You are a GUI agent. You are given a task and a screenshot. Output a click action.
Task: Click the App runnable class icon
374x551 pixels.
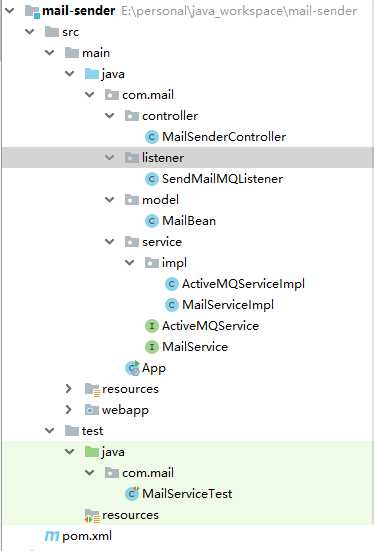pos(133,368)
